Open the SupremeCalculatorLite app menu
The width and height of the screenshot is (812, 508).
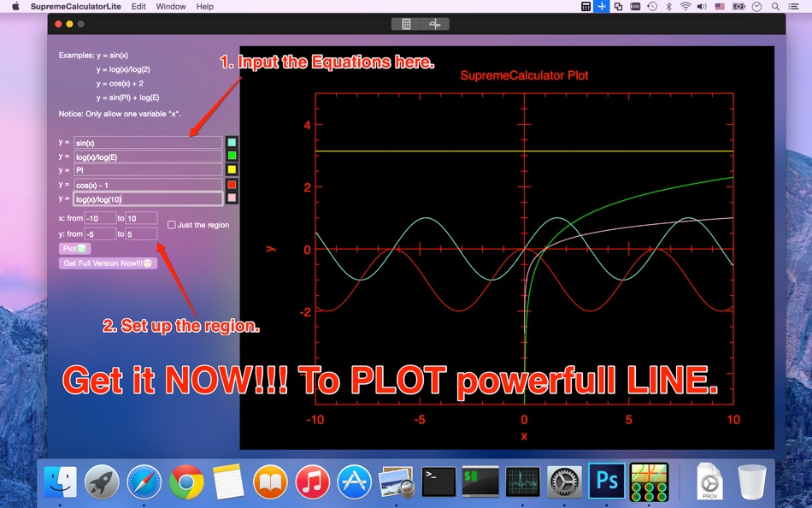click(75, 6)
